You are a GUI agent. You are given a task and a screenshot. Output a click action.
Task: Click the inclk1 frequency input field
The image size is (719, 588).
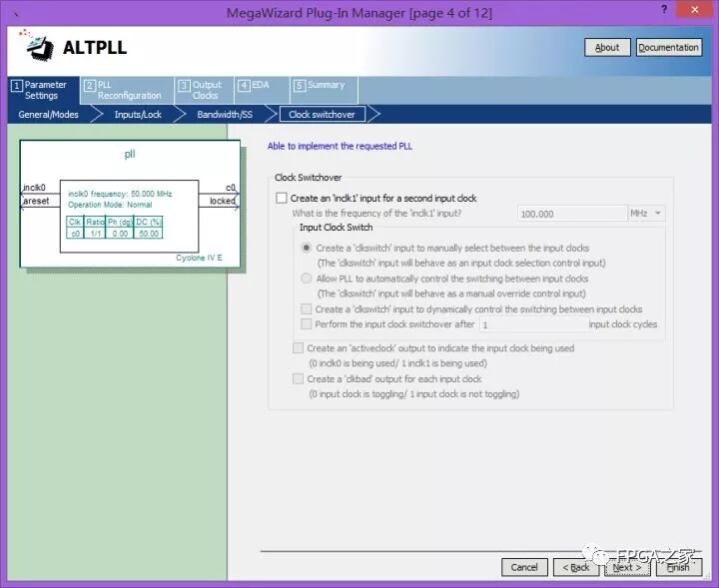(571, 214)
